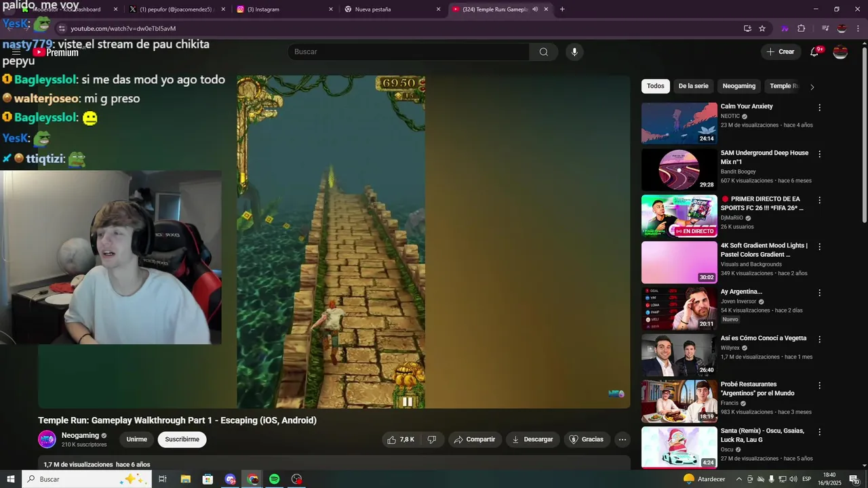Open Windows notification center
The image size is (868, 488).
click(854, 479)
